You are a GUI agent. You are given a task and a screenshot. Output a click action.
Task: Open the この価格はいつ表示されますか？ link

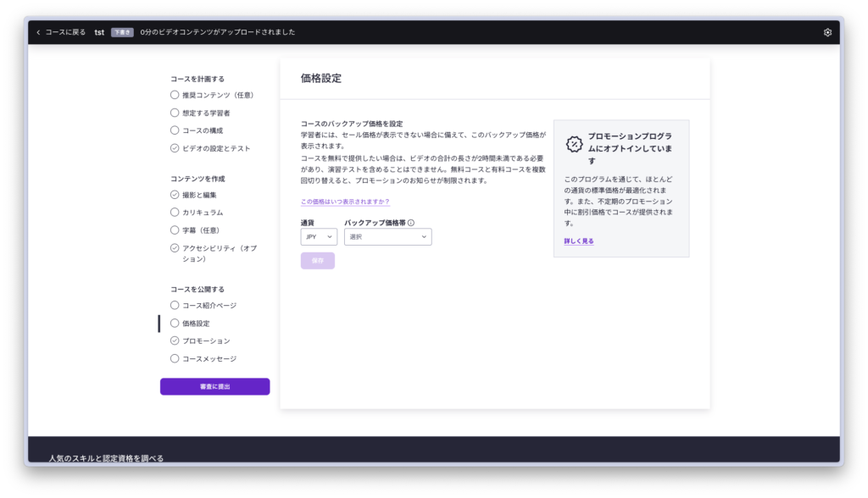coord(345,202)
